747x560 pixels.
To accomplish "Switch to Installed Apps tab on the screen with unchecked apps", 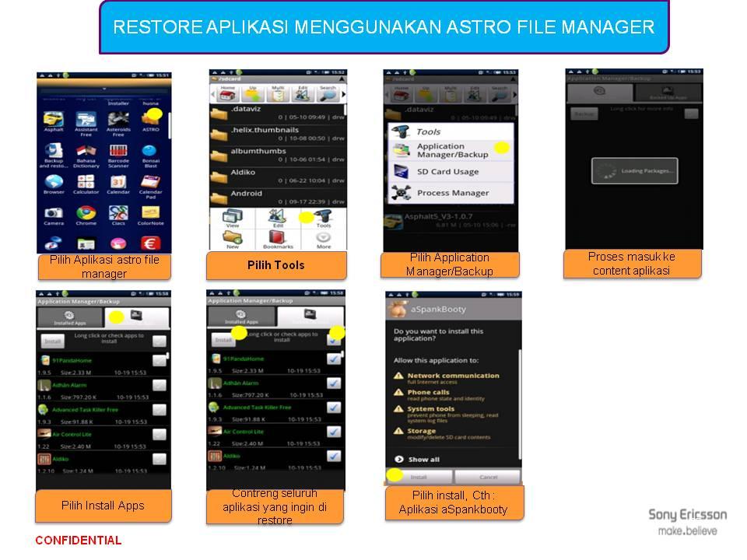I will tap(69, 317).
